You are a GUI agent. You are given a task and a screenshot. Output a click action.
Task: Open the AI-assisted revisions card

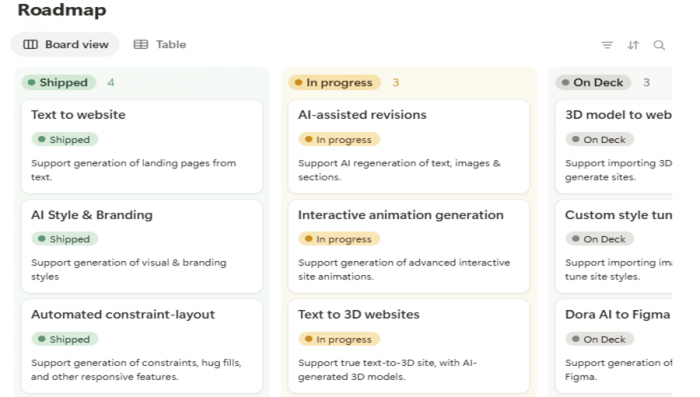[x=409, y=146]
